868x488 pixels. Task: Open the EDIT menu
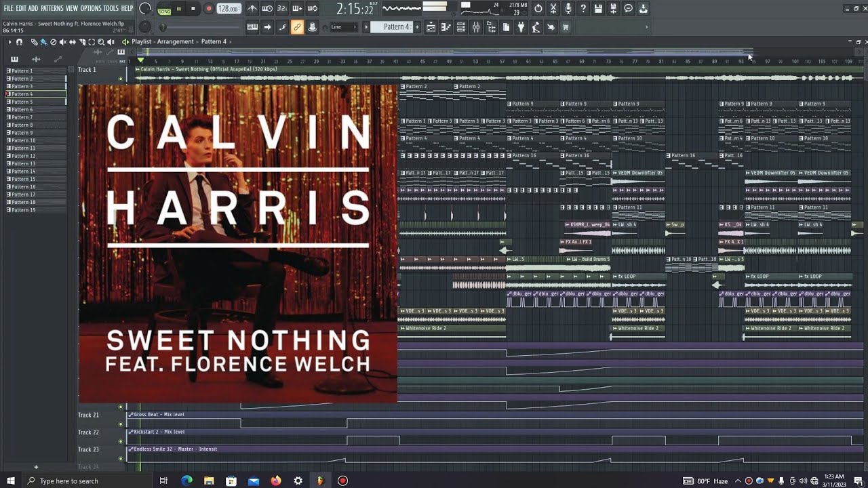tap(21, 8)
